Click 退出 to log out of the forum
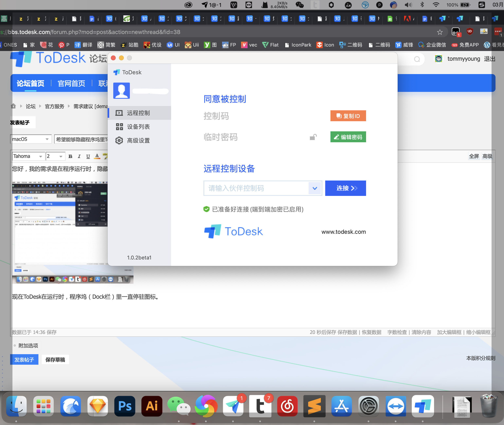The image size is (504, 425). pos(490,58)
